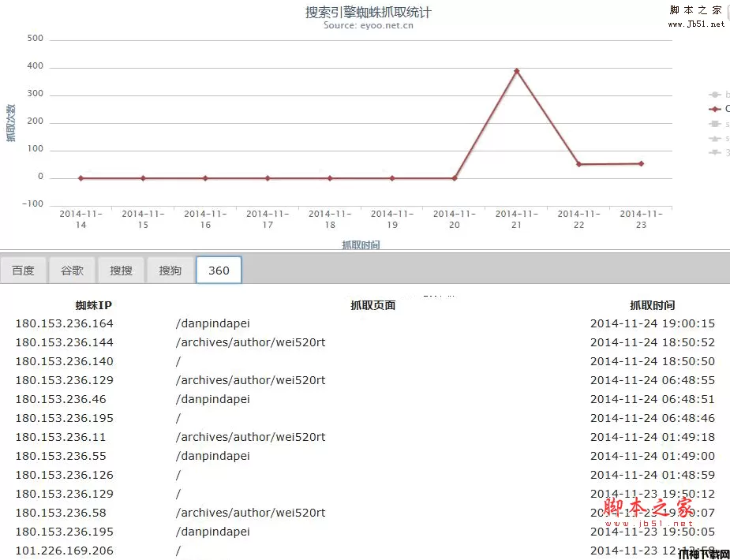The height and width of the screenshot is (560, 730).
Task: Open the /archives/author/wei520rt crawl page link
Action: (x=251, y=342)
